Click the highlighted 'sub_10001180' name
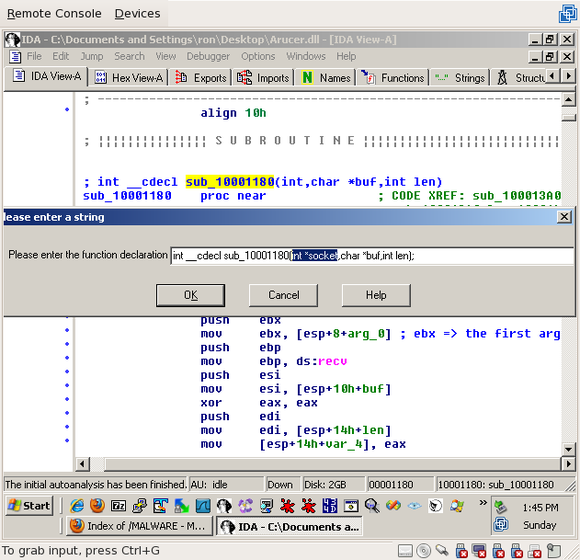Image resolution: width=580 pixels, height=560 pixels. tap(230, 182)
